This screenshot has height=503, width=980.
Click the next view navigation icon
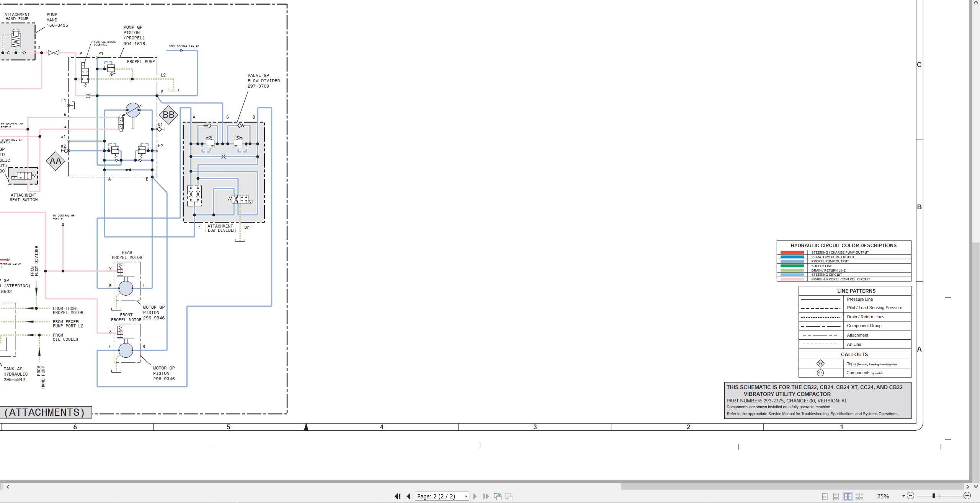[509, 496]
